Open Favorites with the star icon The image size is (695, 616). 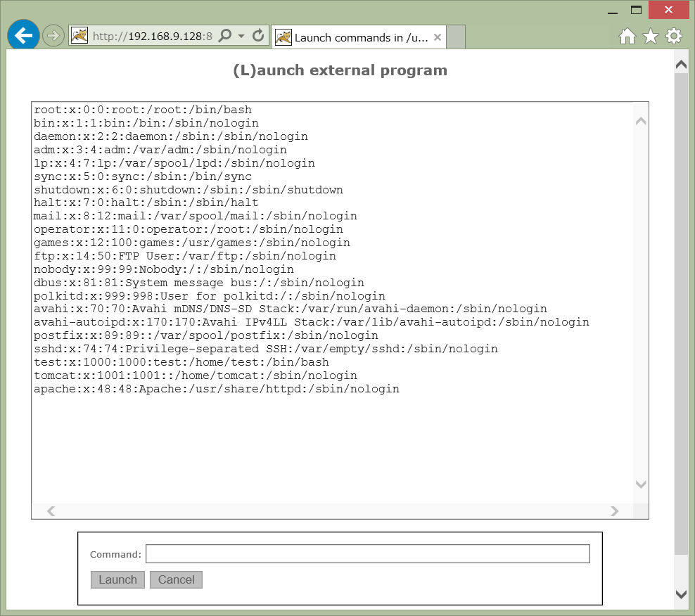(x=650, y=37)
